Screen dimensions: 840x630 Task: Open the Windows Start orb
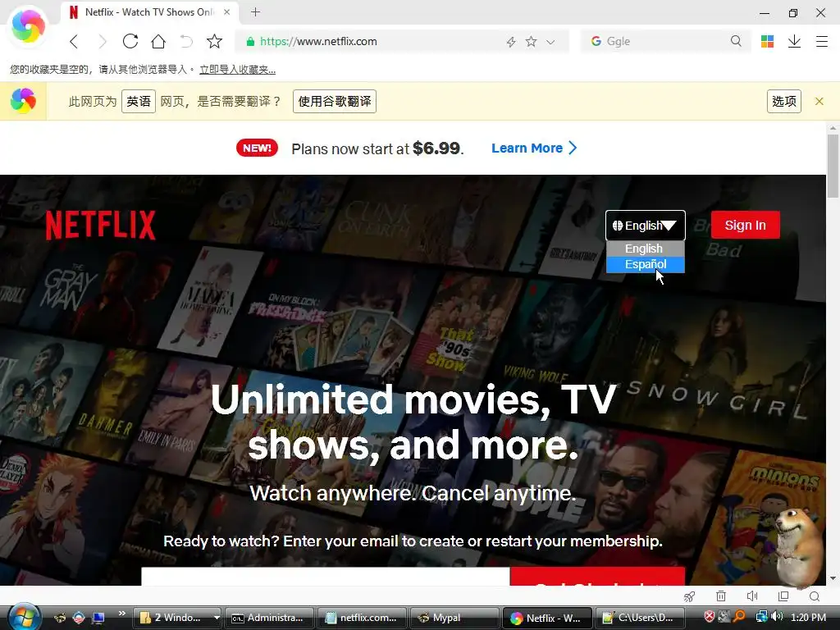click(25, 617)
